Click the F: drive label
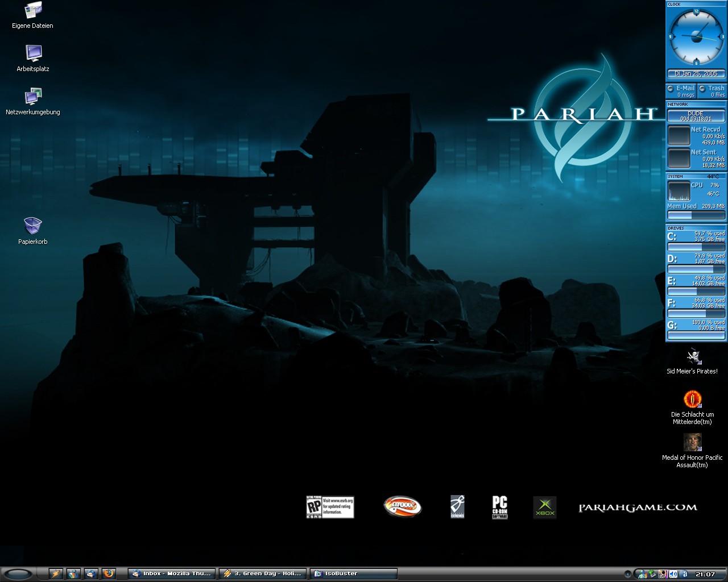728x582 pixels. coord(672,303)
